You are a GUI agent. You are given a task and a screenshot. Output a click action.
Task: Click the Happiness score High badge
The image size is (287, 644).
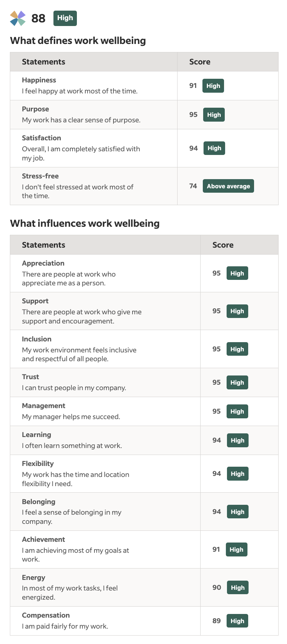click(x=213, y=86)
